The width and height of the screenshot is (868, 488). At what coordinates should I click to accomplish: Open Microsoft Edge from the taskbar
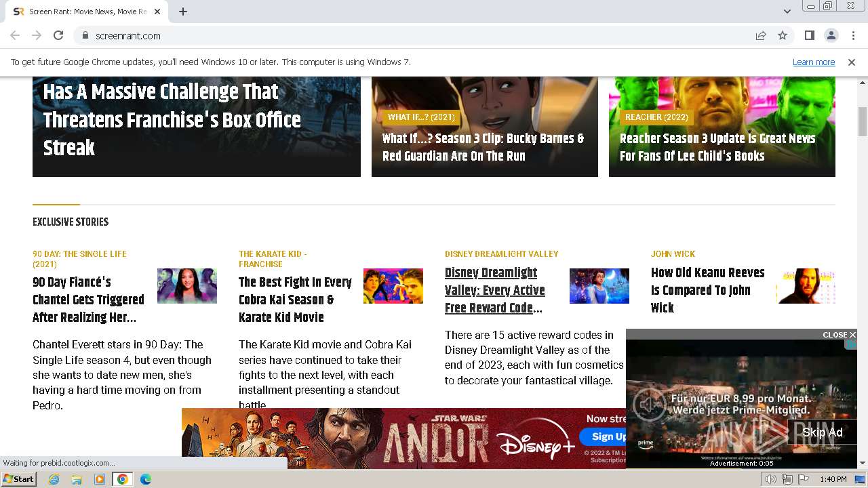click(x=146, y=479)
